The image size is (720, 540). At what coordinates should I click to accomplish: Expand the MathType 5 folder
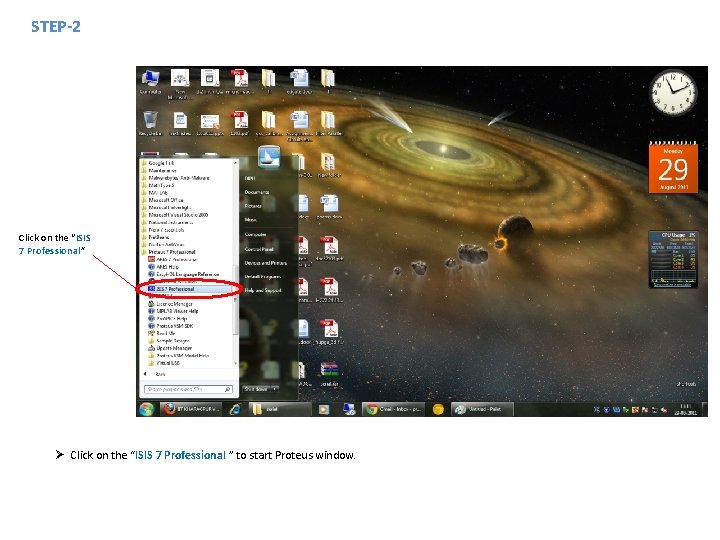(x=157, y=185)
